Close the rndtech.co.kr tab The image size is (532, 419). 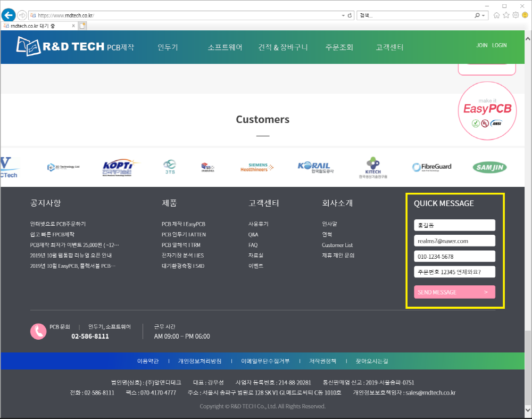[x=73, y=26]
